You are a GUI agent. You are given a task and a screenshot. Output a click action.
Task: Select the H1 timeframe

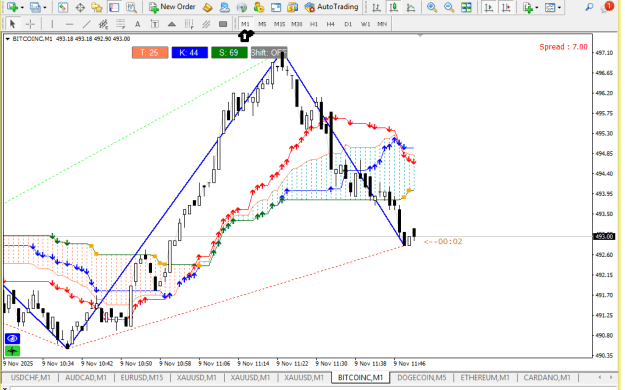tap(314, 24)
